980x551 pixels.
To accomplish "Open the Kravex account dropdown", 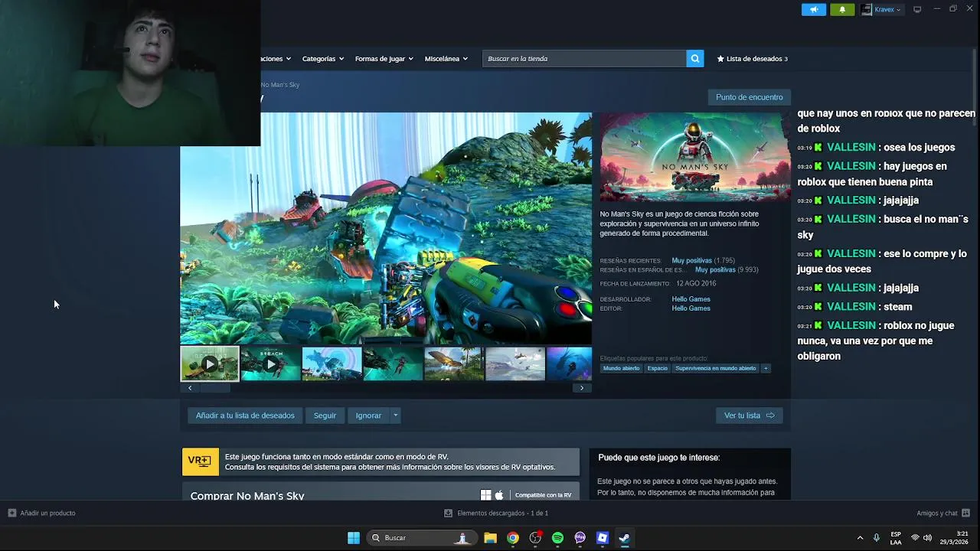I will pos(881,9).
